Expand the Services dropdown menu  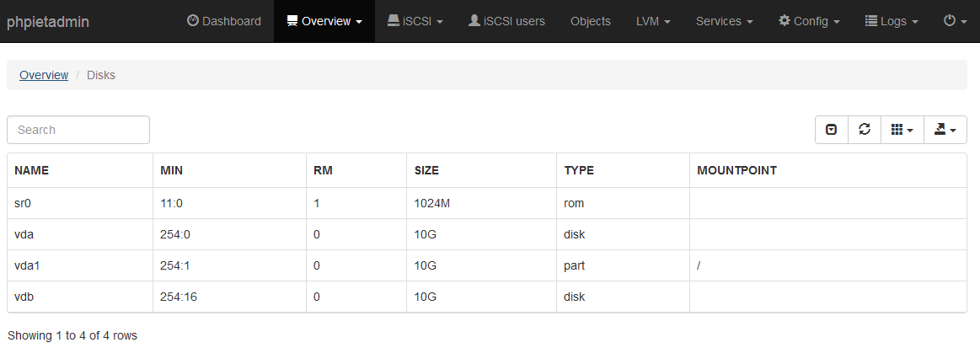pyautogui.click(x=725, y=21)
